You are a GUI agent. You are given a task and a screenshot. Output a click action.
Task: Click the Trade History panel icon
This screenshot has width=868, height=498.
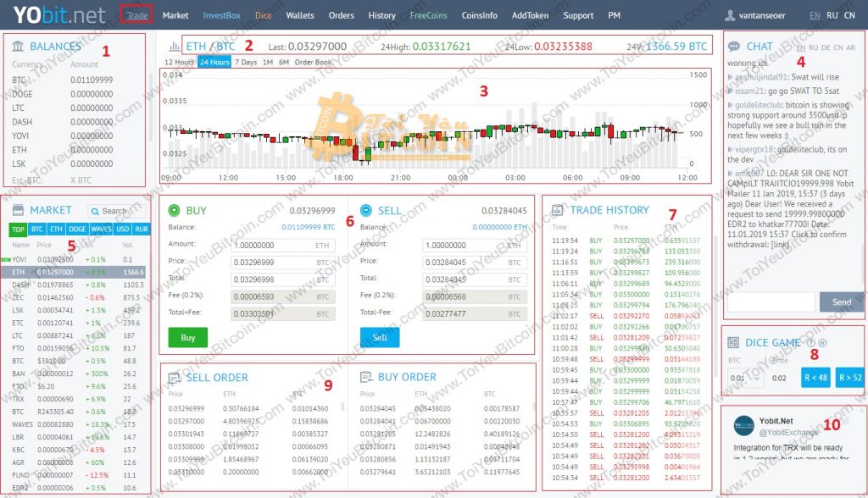click(558, 210)
